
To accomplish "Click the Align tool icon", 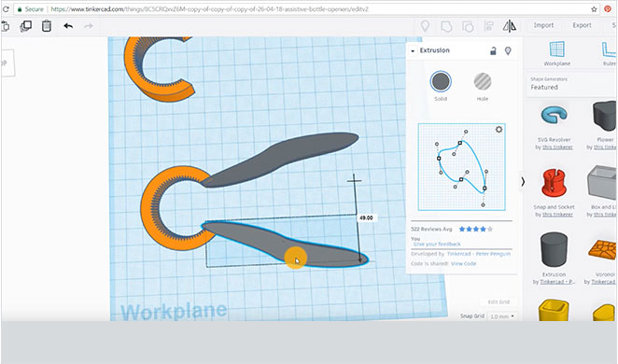I will tap(489, 26).
